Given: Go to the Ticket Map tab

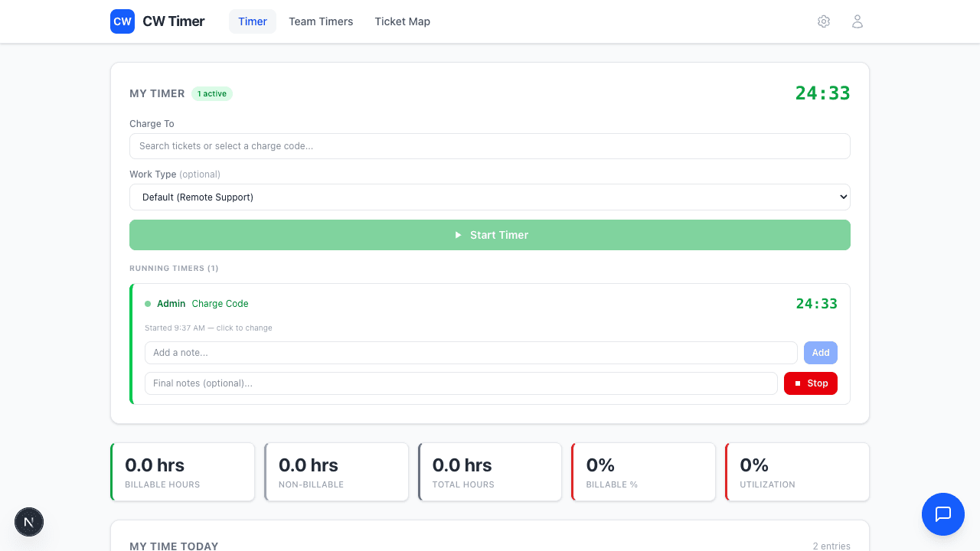Looking at the screenshot, I should [402, 21].
